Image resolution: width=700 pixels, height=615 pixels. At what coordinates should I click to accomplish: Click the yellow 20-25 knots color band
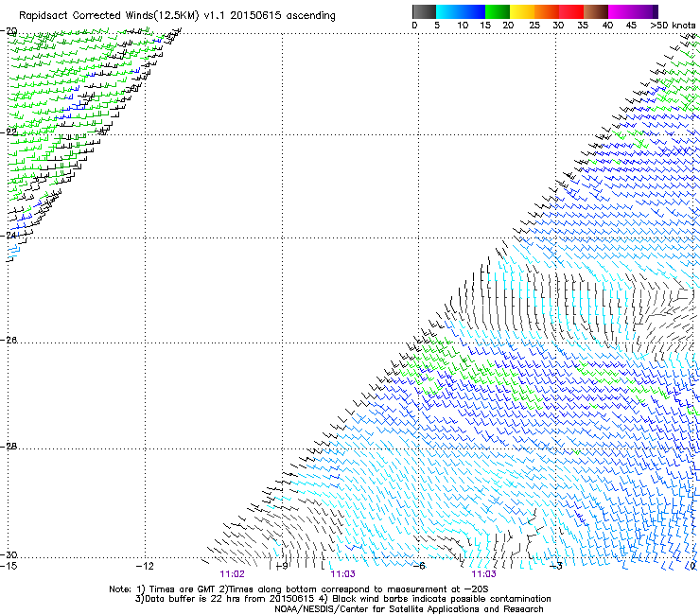[522, 11]
